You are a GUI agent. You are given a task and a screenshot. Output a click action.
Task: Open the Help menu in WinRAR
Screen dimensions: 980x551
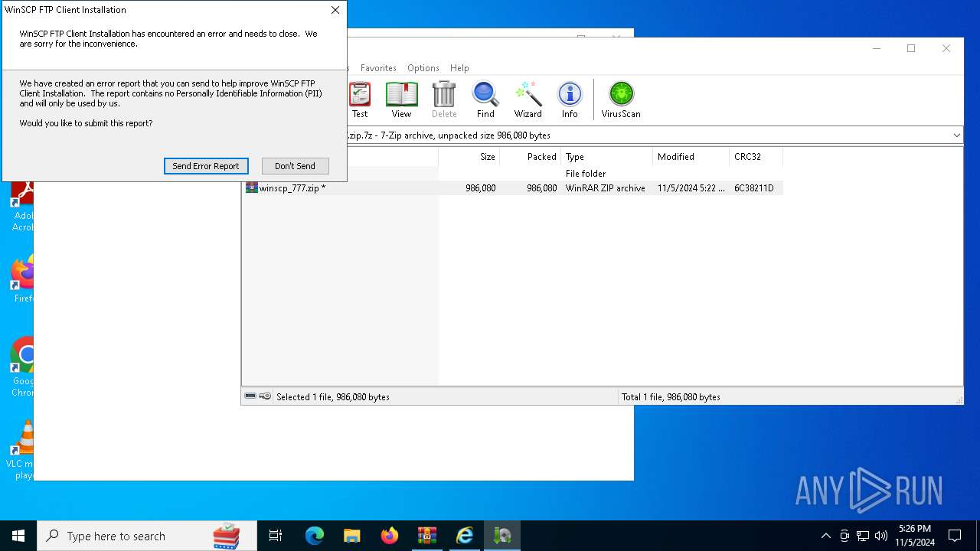(459, 68)
